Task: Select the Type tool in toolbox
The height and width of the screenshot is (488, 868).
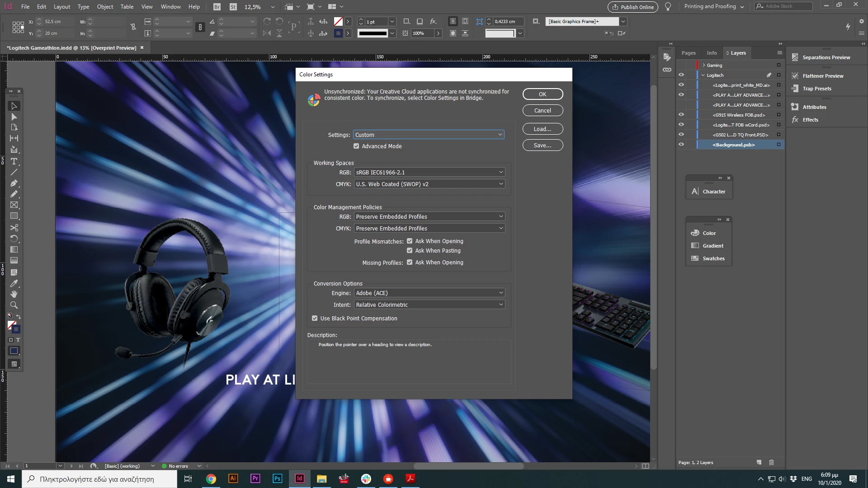Action: (14, 161)
